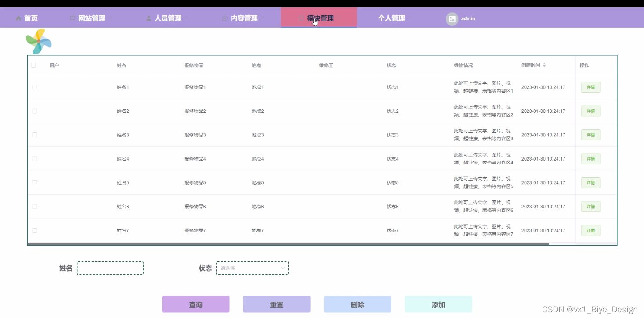
Task: Click the 删除 button
Action: pyautogui.click(x=358, y=304)
